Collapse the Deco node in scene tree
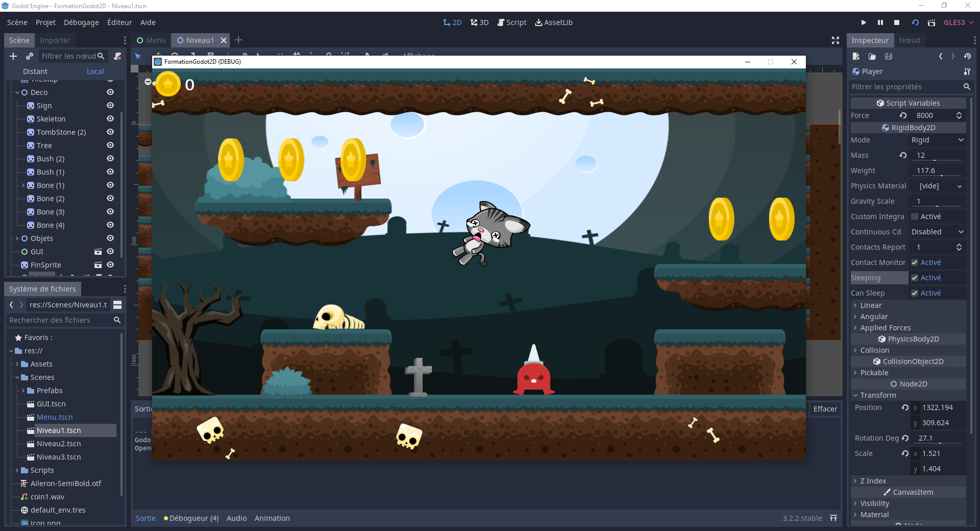The width and height of the screenshot is (980, 531). (x=17, y=92)
